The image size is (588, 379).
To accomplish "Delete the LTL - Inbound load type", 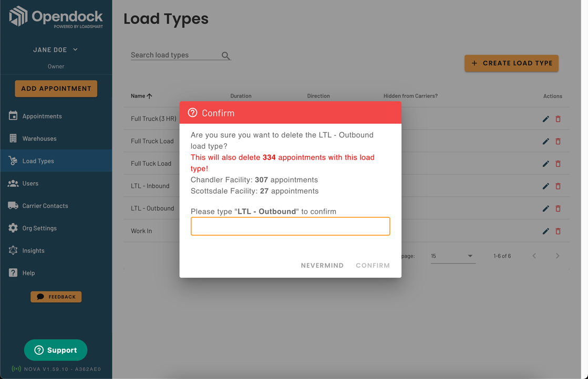I will click(558, 186).
